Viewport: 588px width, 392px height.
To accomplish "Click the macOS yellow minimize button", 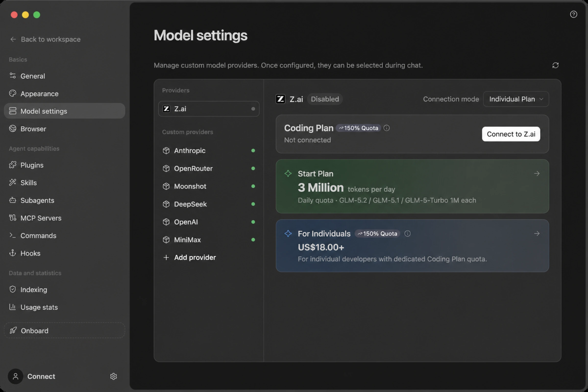I will click(x=25, y=15).
